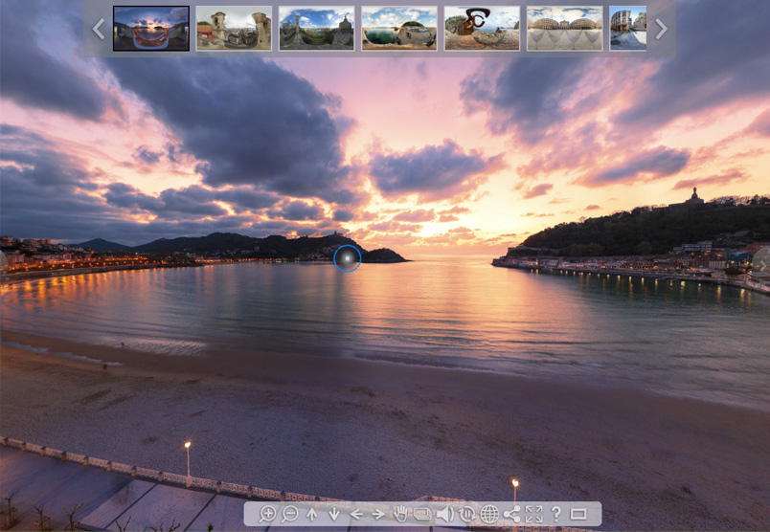The width and height of the screenshot is (770, 532).
Task: Enter fullscreen with the expand arrows icon
Action: [x=533, y=514]
